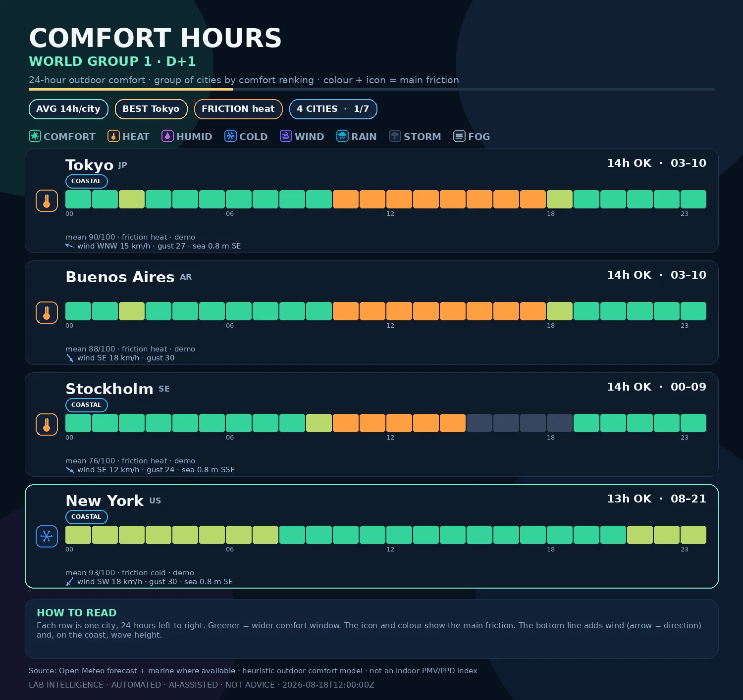Click the New York city name
This screenshot has height=700, width=743.
105,501
